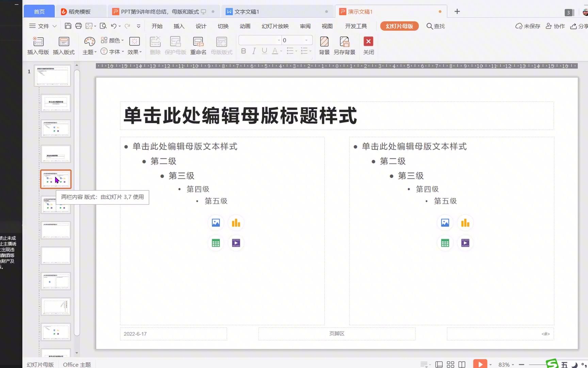
Task: Open the Start (开始) ribbon tab
Action: coord(157,26)
